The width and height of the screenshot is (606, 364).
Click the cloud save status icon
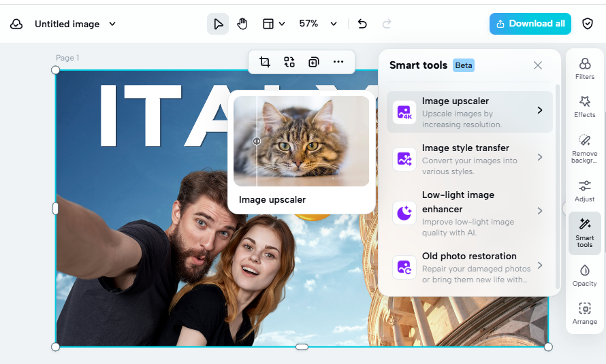click(16, 24)
